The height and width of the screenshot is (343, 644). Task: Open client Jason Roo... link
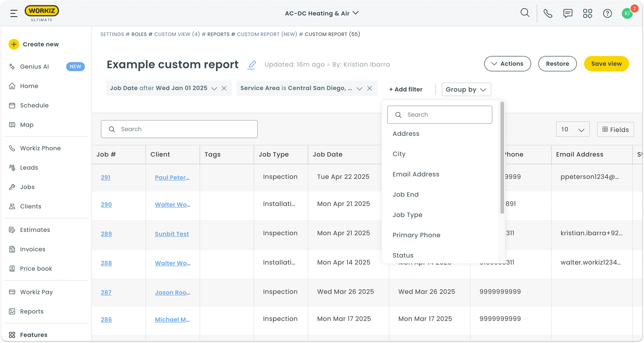coord(172,293)
